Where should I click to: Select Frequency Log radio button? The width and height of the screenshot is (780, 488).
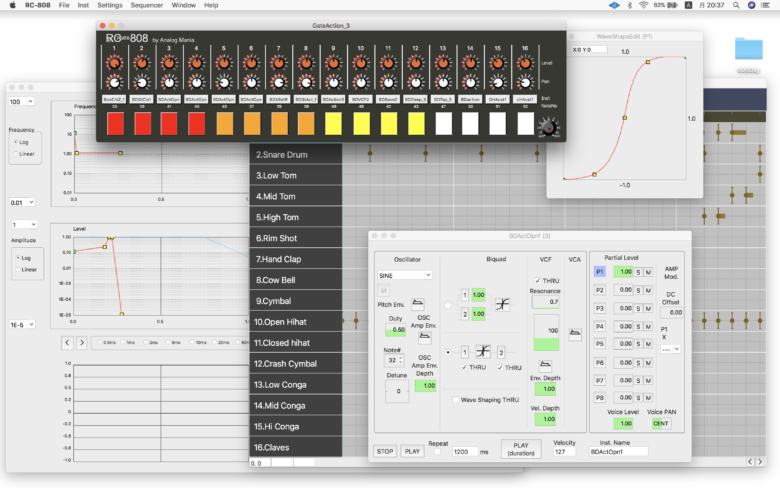point(16,142)
